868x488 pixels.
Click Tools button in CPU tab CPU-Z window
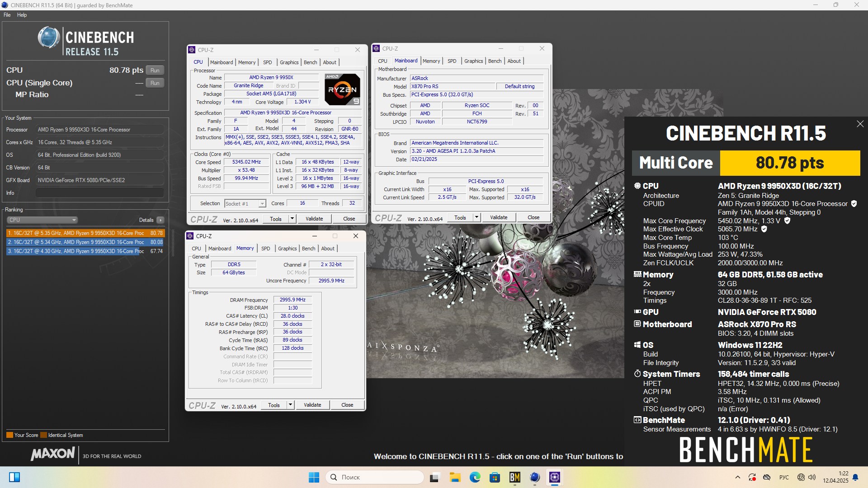[x=276, y=219]
